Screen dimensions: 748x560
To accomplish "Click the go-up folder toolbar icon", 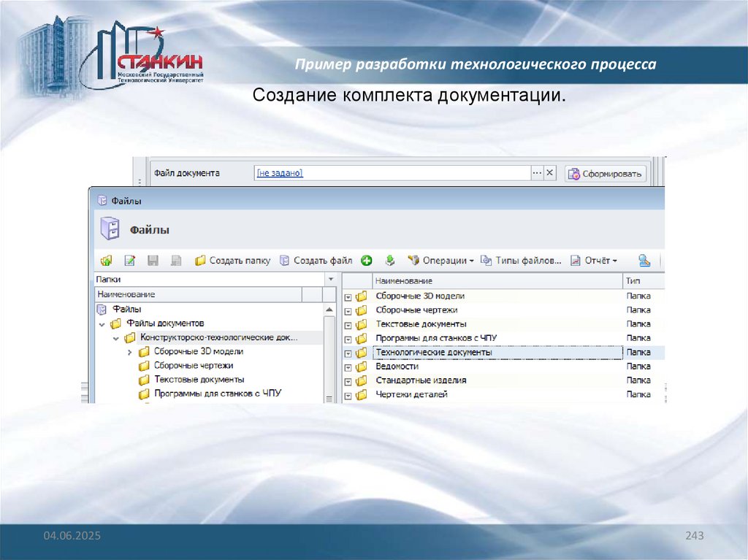I will point(107,261).
